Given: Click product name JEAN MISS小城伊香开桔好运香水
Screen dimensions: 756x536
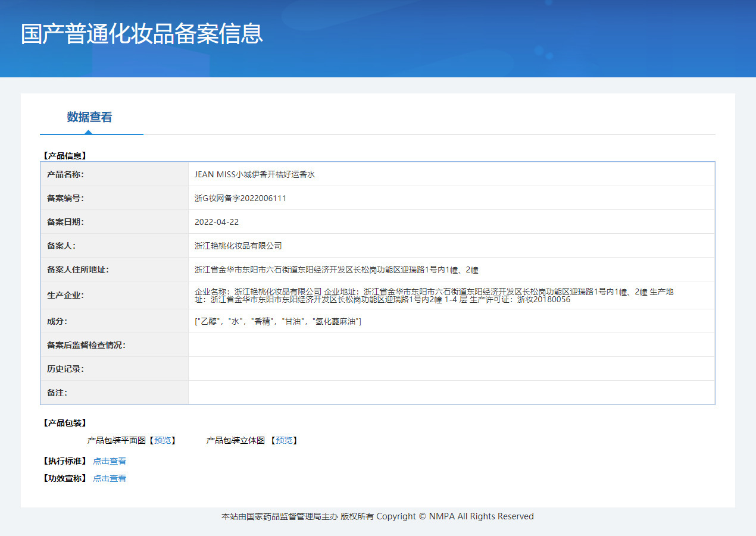Looking at the screenshot, I should pos(255,174).
